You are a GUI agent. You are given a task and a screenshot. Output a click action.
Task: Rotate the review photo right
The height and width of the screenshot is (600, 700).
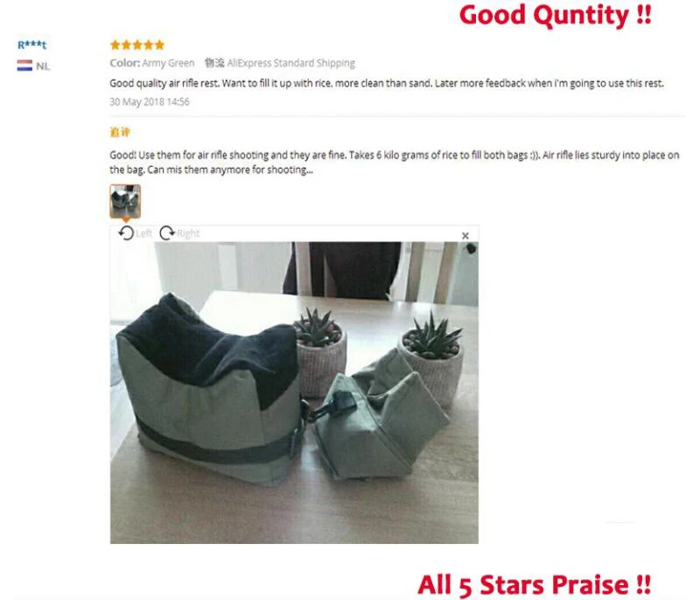coord(167,233)
